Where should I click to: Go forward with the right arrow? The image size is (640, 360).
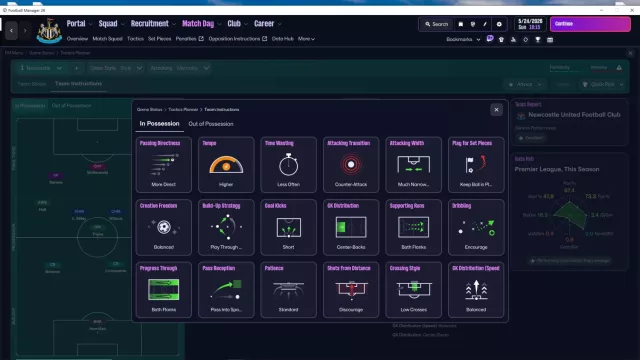(x=25, y=31)
